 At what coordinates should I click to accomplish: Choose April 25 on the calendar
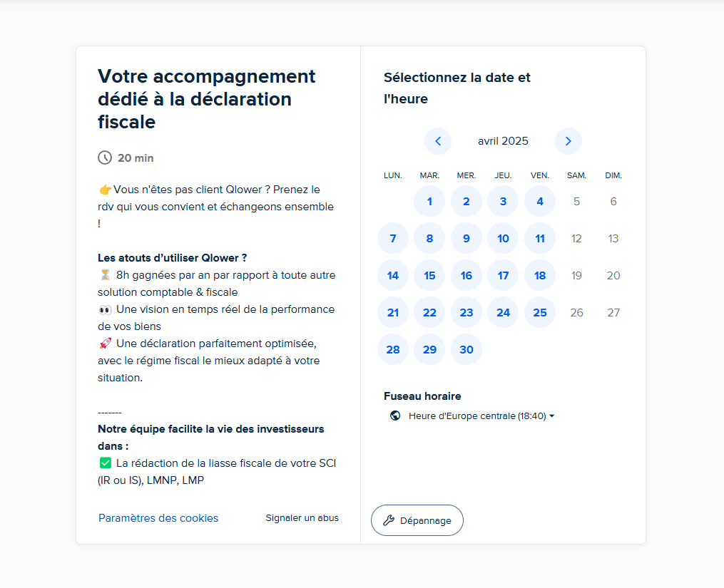(540, 312)
